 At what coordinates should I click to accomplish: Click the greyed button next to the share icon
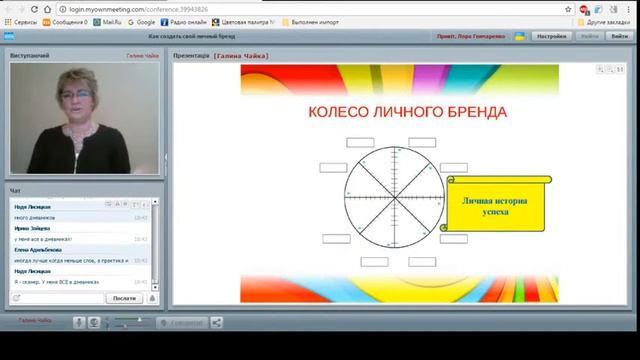182,322
